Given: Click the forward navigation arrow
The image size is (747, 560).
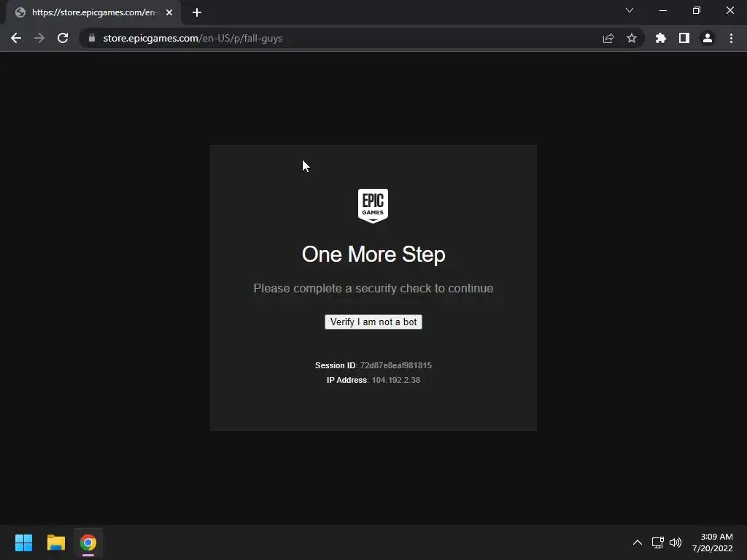Looking at the screenshot, I should pos(39,38).
